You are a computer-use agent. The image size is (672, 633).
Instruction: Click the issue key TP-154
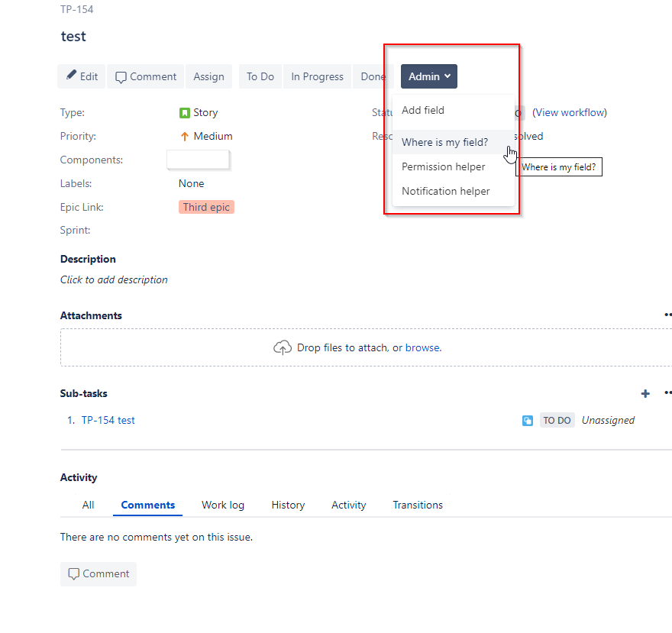coord(76,9)
